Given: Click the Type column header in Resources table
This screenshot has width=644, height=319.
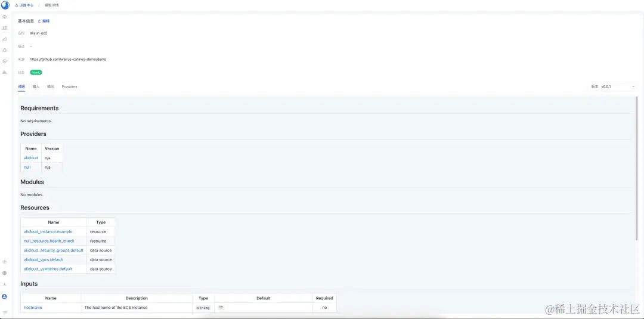Looking at the screenshot, I should click(101, 222).
